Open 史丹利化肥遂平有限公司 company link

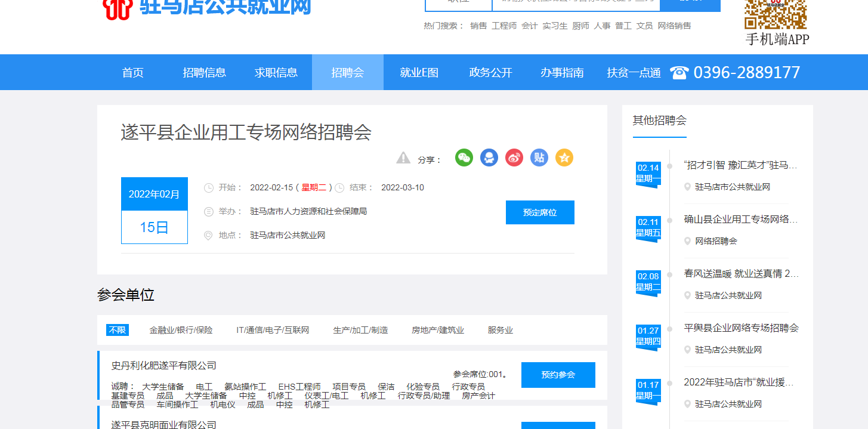(164, 366)
